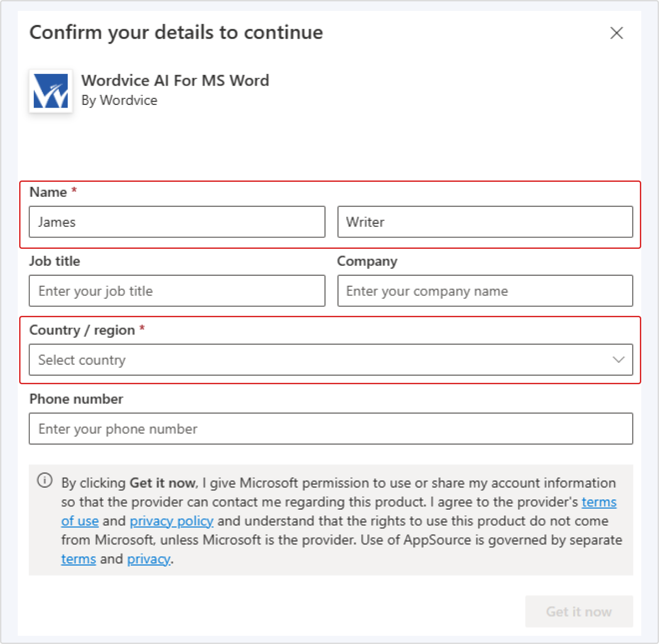Screen dimensions: 659x644
Task: Click the required Name field label
Action: [x=48, y=192]
